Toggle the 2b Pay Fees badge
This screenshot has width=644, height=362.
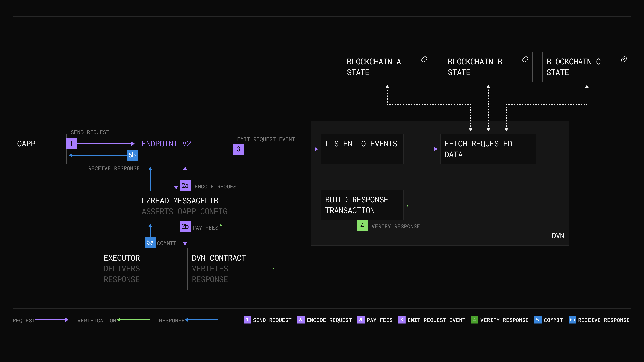tap(185, 227)
